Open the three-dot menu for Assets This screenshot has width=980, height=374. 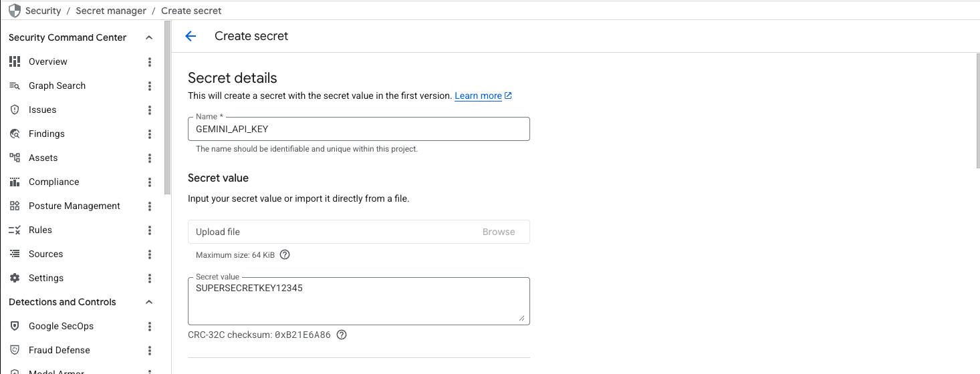point(150,158)
